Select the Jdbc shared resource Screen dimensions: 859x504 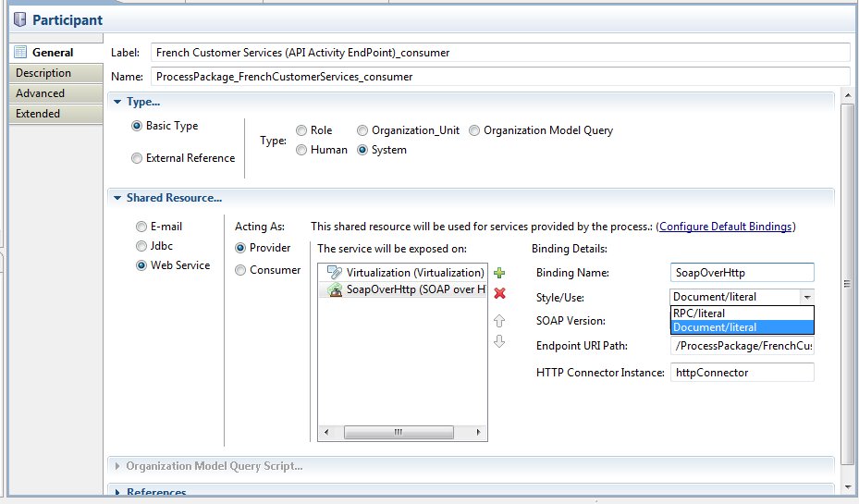pyautogui.click(x=141, y=246)
